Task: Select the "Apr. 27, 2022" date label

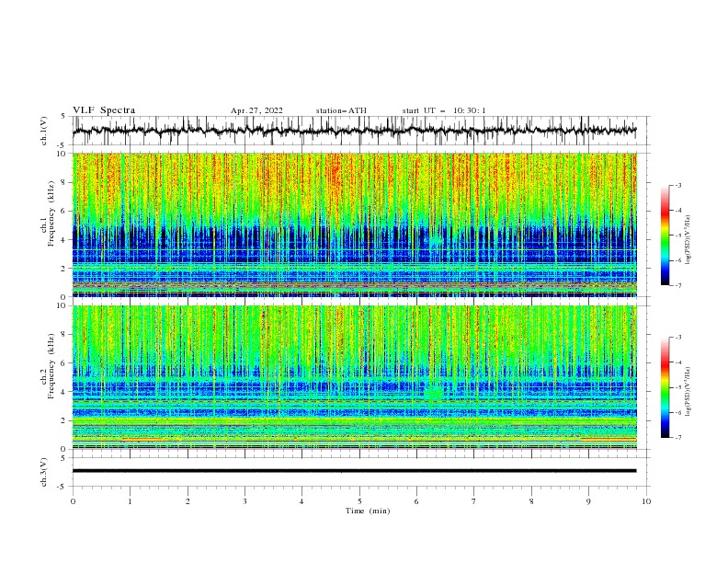Action: tap(256, 110)
